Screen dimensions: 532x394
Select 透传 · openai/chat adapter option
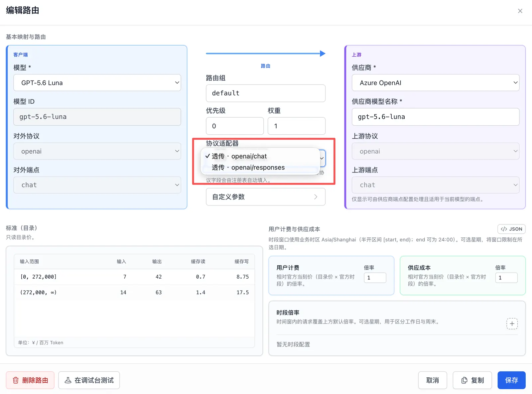pos(260,156)
